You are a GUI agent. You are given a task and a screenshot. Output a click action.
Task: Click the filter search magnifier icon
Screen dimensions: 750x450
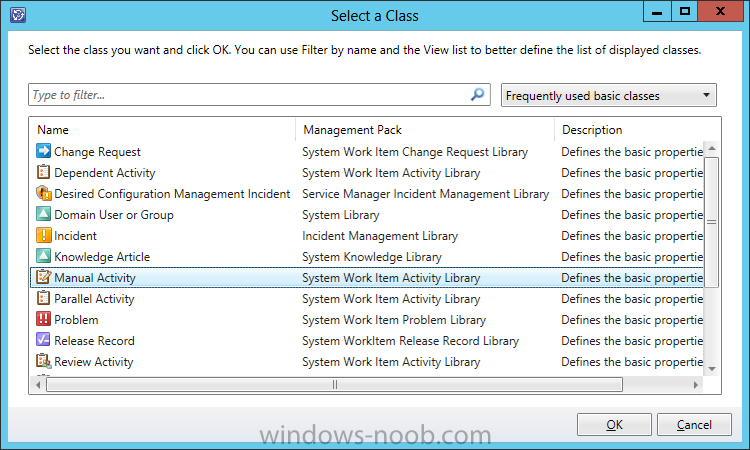pyautogui.click(x=477, y=94)
